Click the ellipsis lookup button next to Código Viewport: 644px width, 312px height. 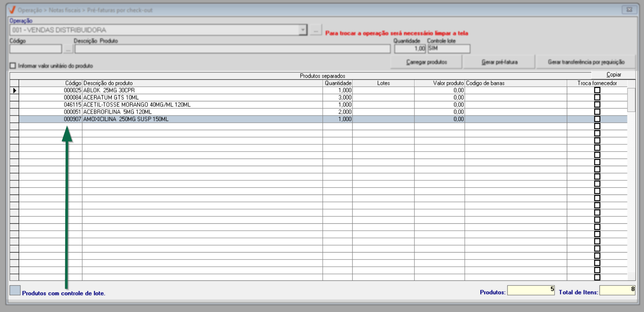[x=68, y=49]
